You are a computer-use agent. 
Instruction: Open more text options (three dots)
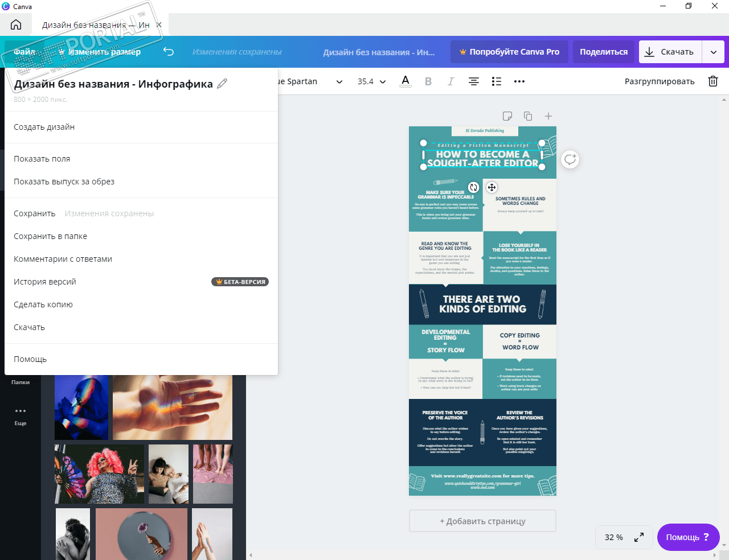pyautogui.click(x=519, y=81)
